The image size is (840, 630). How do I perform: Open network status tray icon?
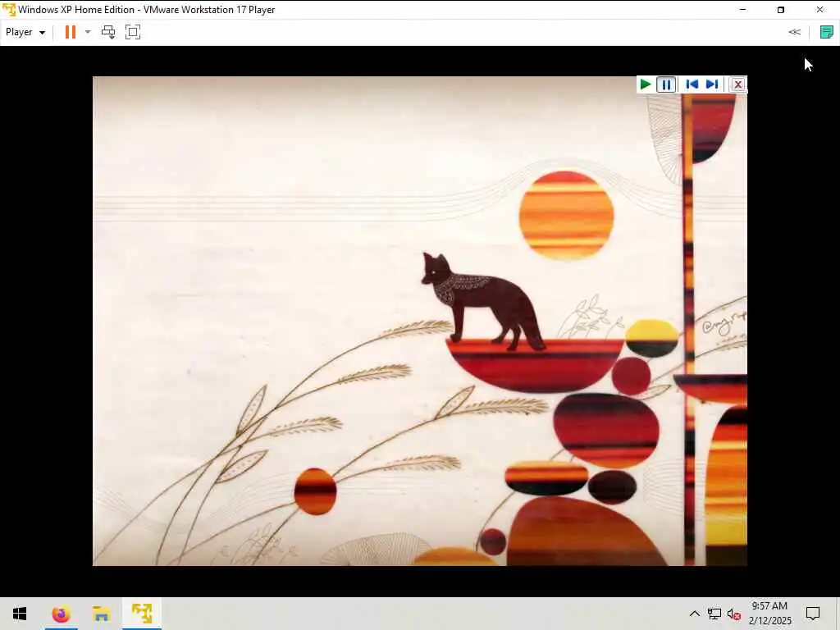pyautogui.click(x=714, y=614)
